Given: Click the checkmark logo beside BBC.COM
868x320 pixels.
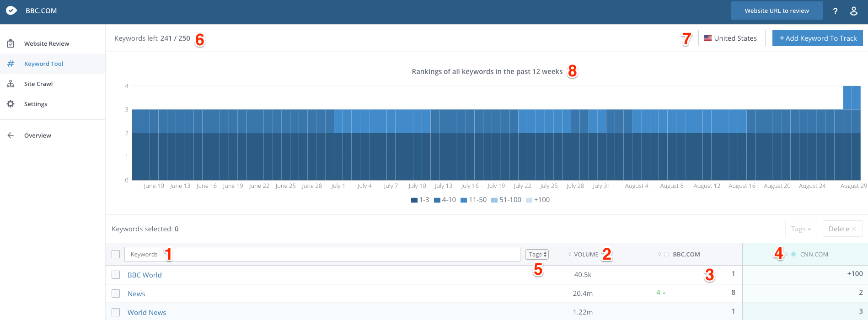Looking at the screenshot, I should 11,11.
